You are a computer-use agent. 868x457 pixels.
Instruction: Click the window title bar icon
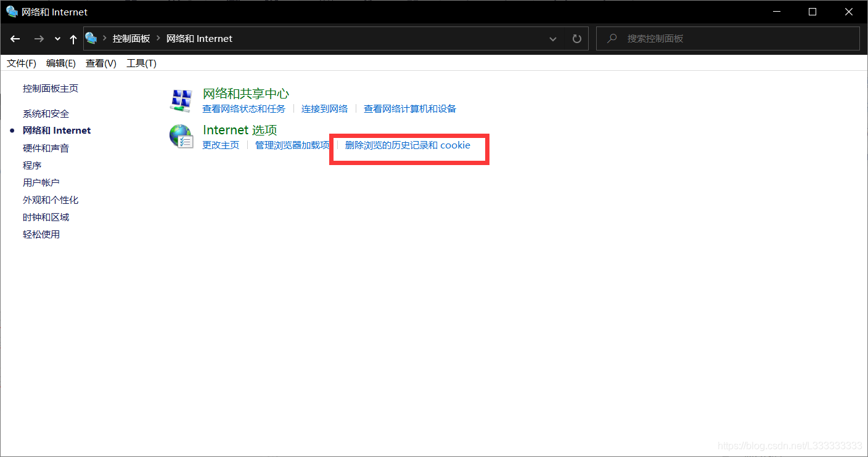(12, 12)
